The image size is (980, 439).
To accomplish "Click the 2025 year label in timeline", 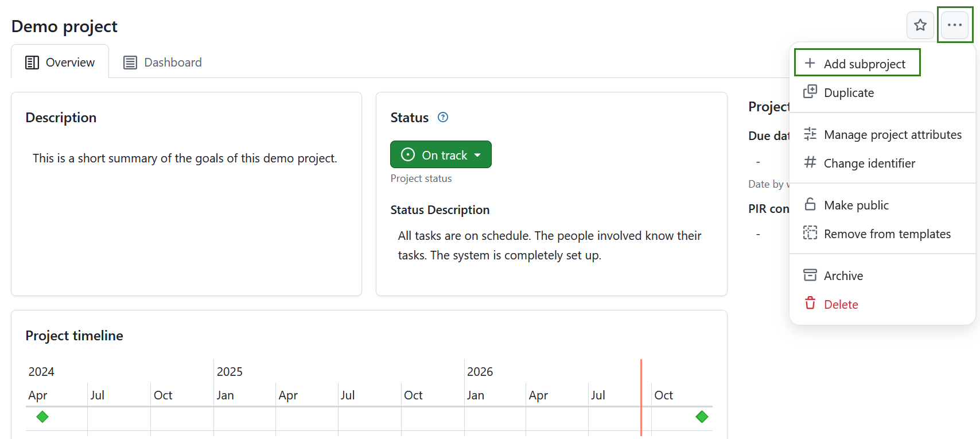I will point(230,371).
